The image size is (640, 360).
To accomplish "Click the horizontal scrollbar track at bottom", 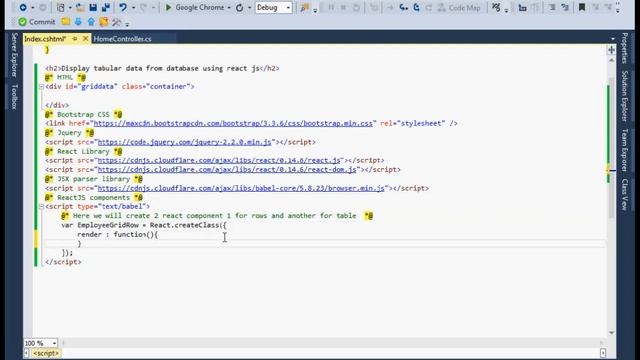I will click(x=333, y=343).
